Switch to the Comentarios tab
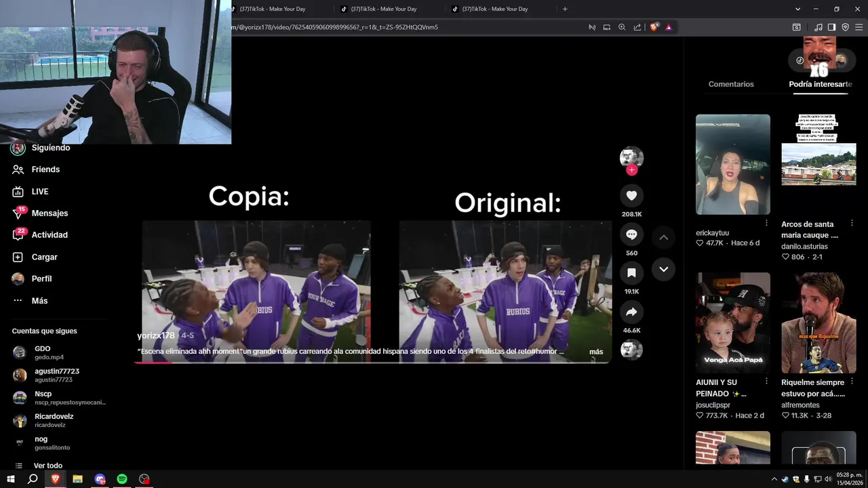The height and width of the screenshot is (488, 868). pyautogui.click(x=731, y=84)
